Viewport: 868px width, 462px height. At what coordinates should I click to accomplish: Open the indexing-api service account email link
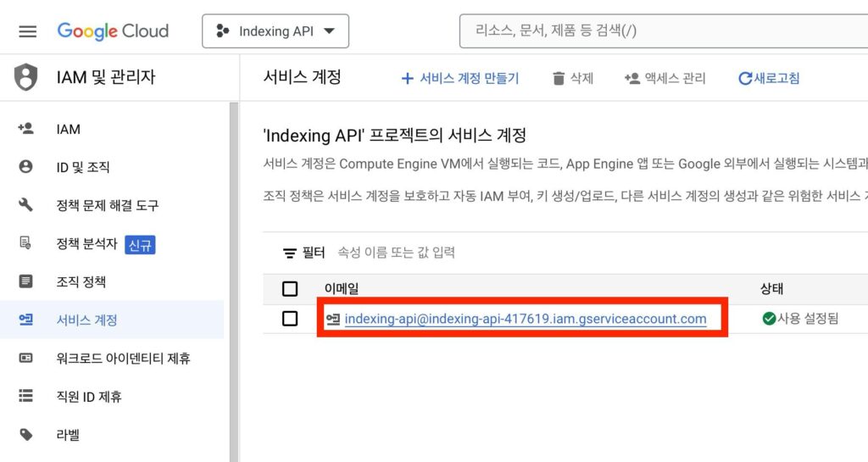coord(525,319)
